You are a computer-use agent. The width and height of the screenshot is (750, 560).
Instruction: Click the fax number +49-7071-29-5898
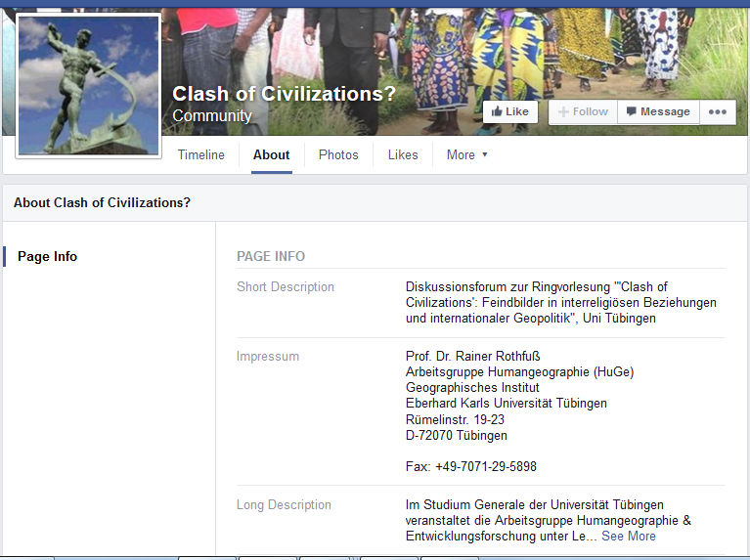(485, 466)
